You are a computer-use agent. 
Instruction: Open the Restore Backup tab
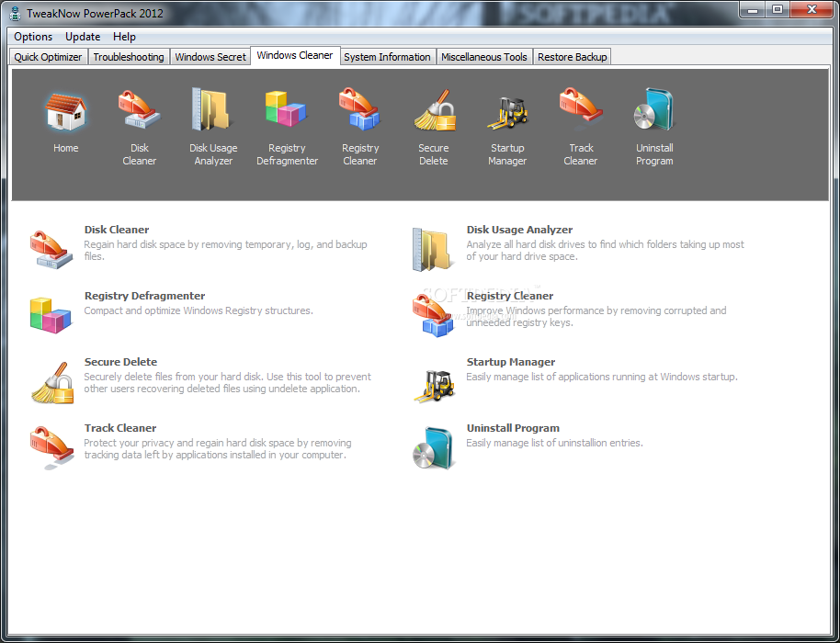click(x=573, y=57)
